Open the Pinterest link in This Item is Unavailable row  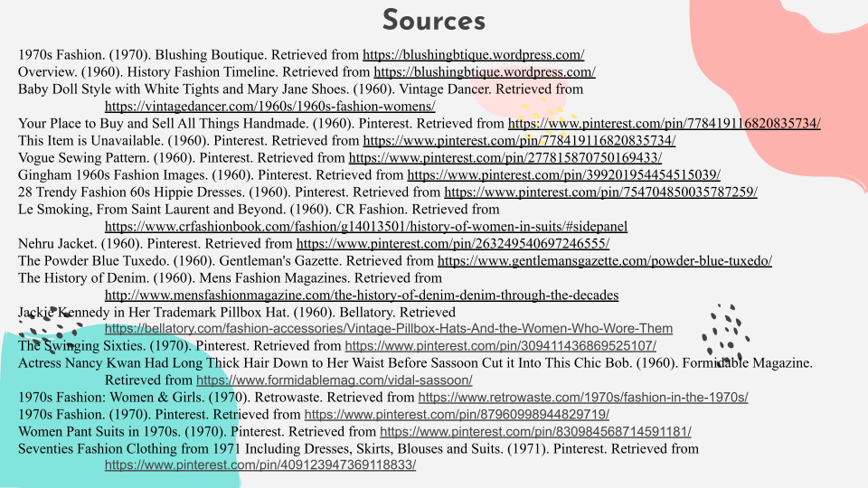click(519, 141)
